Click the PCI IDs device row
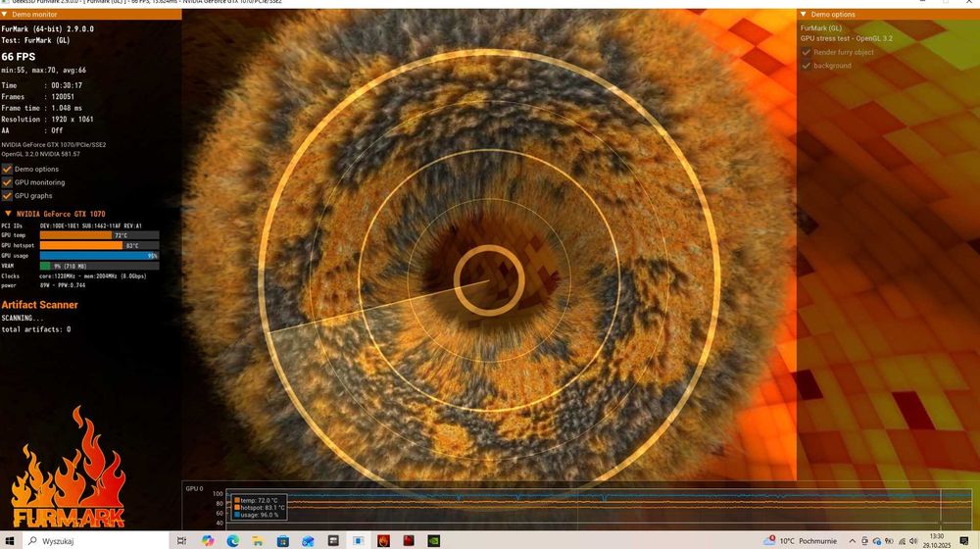The image size is (980, 549). pos(72,225)
